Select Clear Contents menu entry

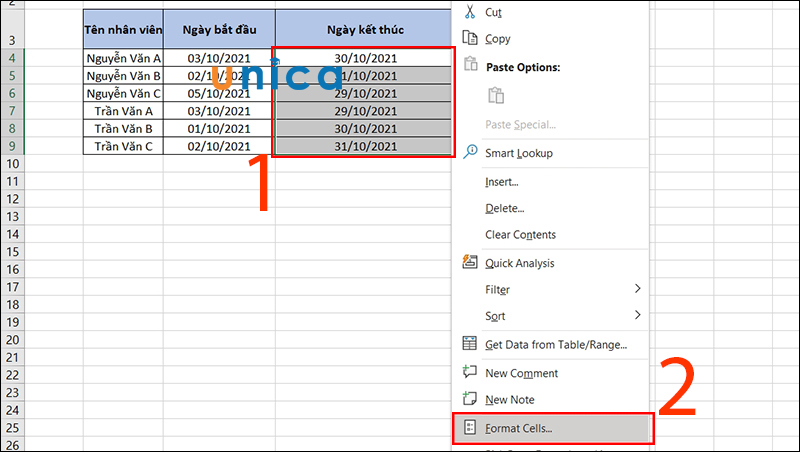(x=520, y=235)
